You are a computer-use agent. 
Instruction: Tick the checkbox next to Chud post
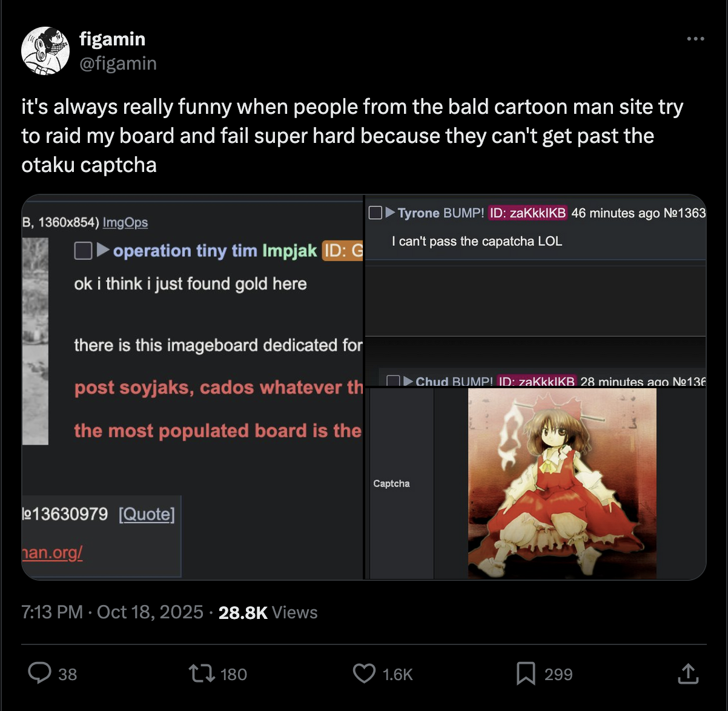(x=393, y=382)
